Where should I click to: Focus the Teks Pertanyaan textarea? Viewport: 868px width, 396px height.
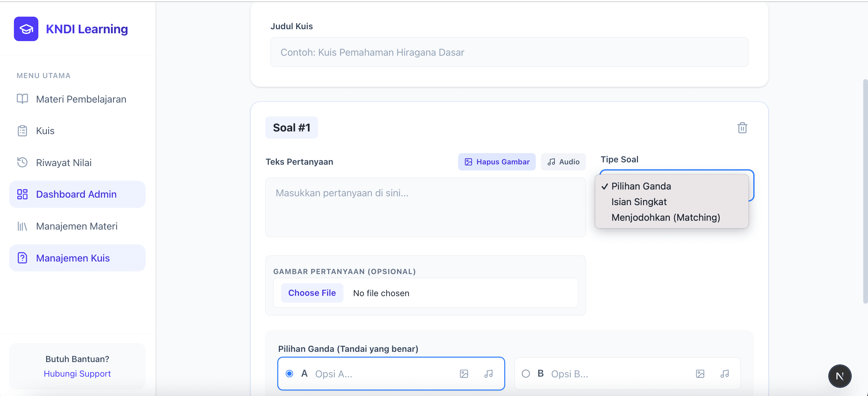click(426, 207)
